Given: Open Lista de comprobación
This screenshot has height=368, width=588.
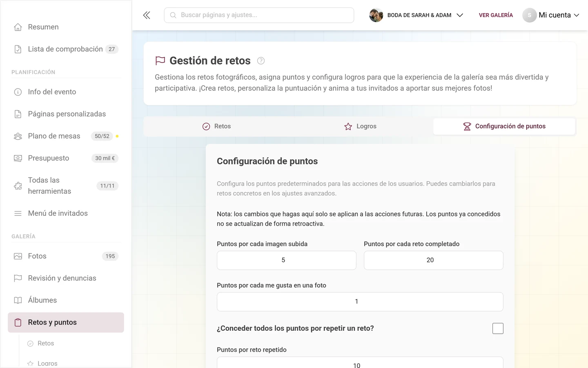Looking at the screenshot, I should (66, 49).
